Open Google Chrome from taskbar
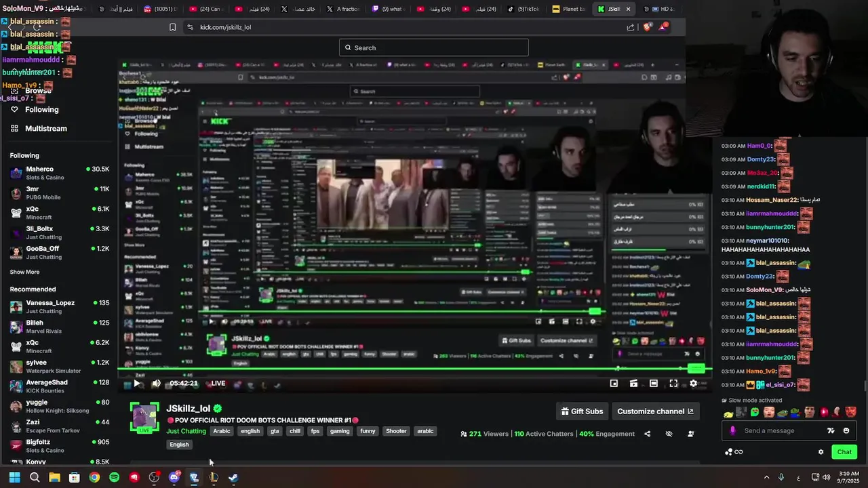 [94, 477]
